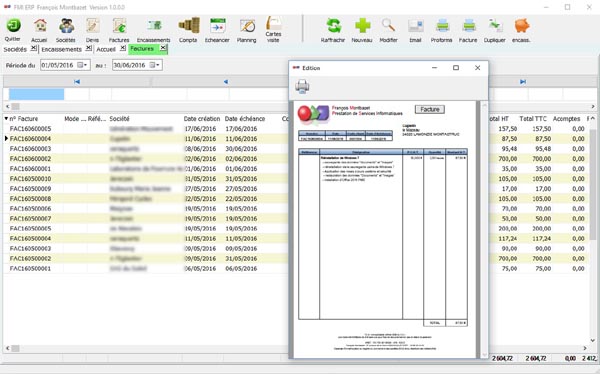Open the Devis toolbar icon
Screen dimensions: 600x374
coord(93,26)
